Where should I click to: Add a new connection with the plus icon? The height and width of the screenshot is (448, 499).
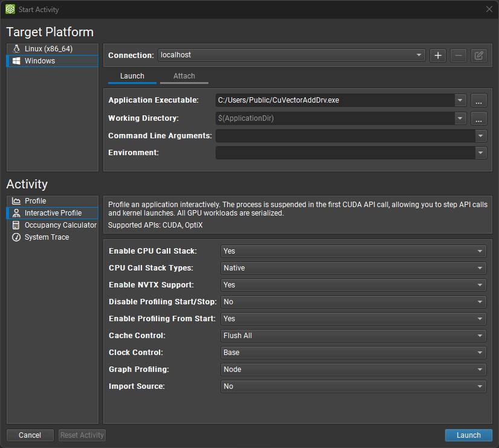pyautogui.click(x=437, y=55)
